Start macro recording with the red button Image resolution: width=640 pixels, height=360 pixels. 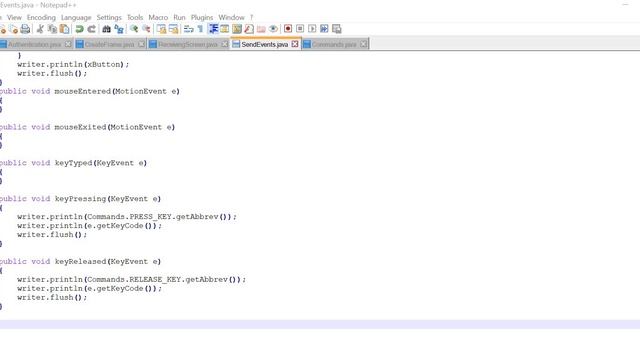coord(288,29)
